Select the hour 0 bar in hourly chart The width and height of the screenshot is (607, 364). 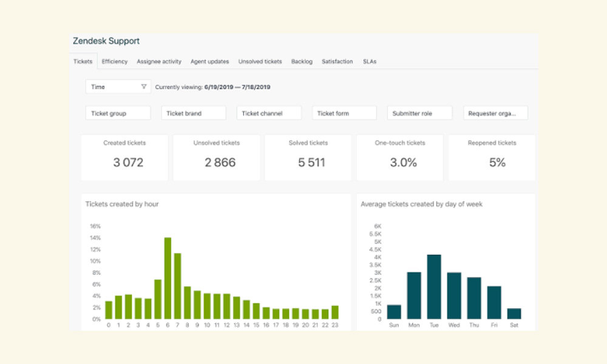(109, 310)
